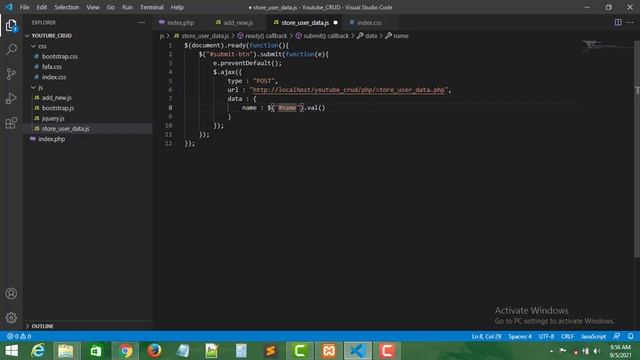Open Google Chrome from taskbar

[x=126, y=351]
